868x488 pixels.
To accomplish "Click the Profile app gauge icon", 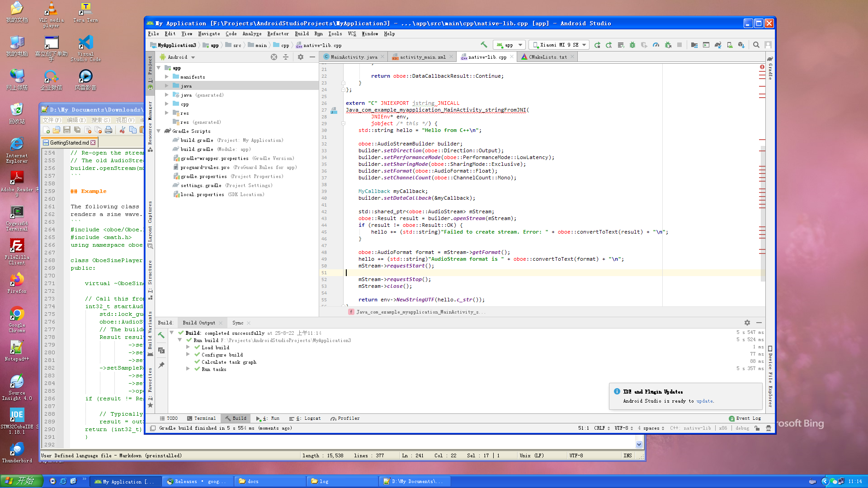I will (x=656, y=45).
